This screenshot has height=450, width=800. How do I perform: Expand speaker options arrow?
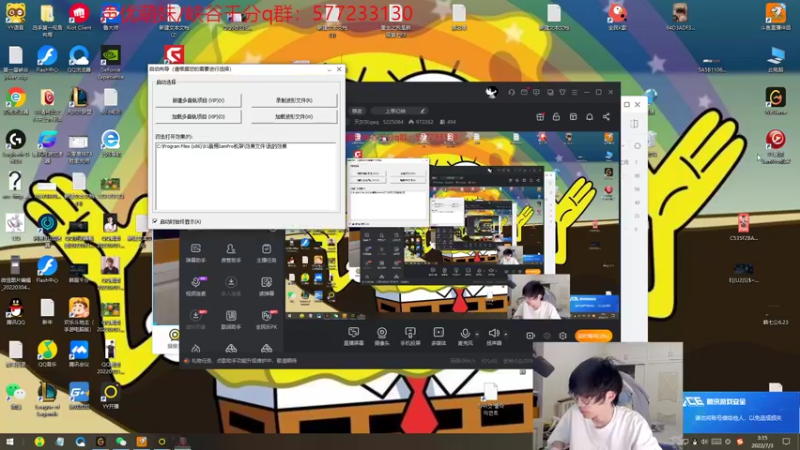click(506, 335)
